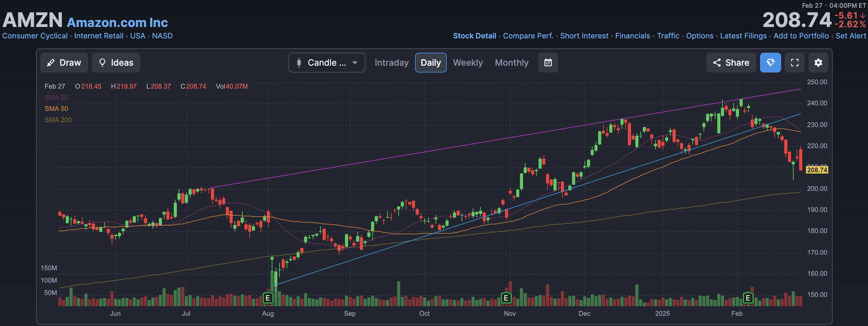Click the lightbulb icon in Ideas

102,63
